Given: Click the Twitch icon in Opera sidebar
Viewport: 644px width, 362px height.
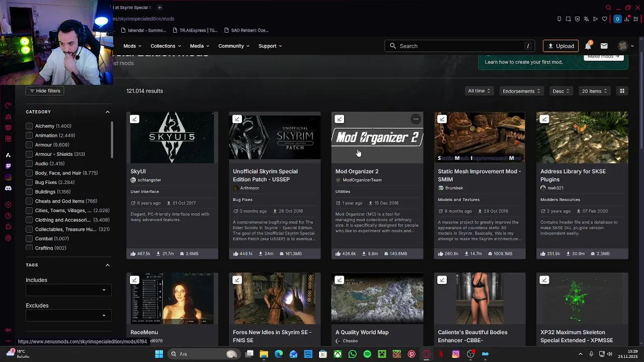Looking at the screenshot, I should point(8,166).
